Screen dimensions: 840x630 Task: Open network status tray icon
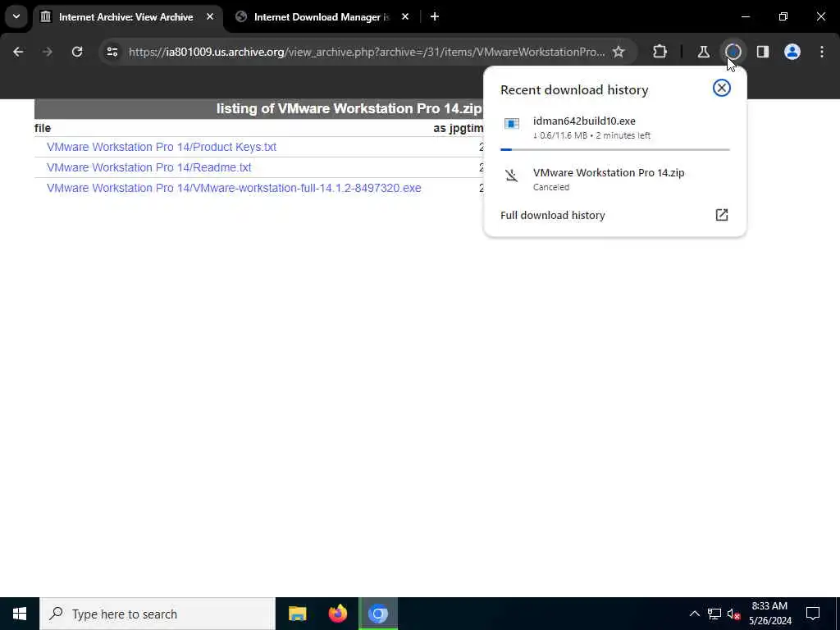click(x=714, y=614)
